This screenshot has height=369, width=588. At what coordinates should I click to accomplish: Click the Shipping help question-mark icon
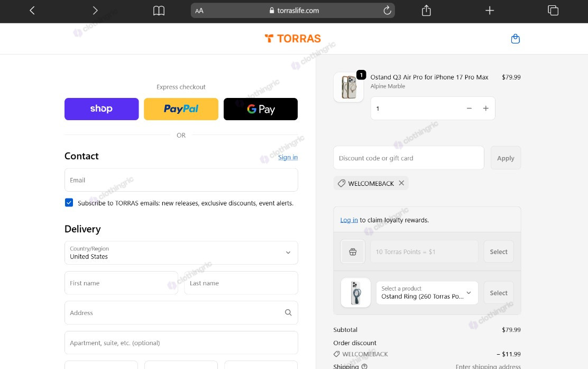click(364, 366)
